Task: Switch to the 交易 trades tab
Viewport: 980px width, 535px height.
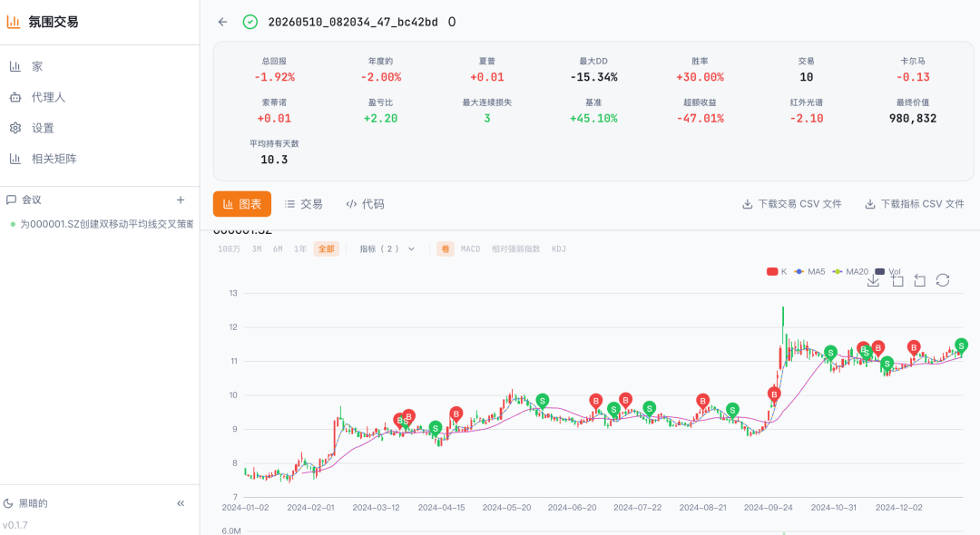Action: [x=304, y=204]
